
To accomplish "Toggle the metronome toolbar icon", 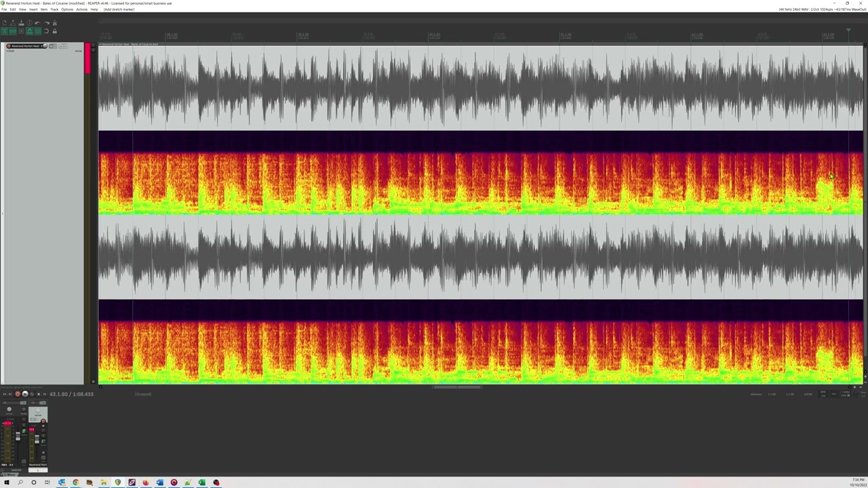I will click(x=55, y=22).
